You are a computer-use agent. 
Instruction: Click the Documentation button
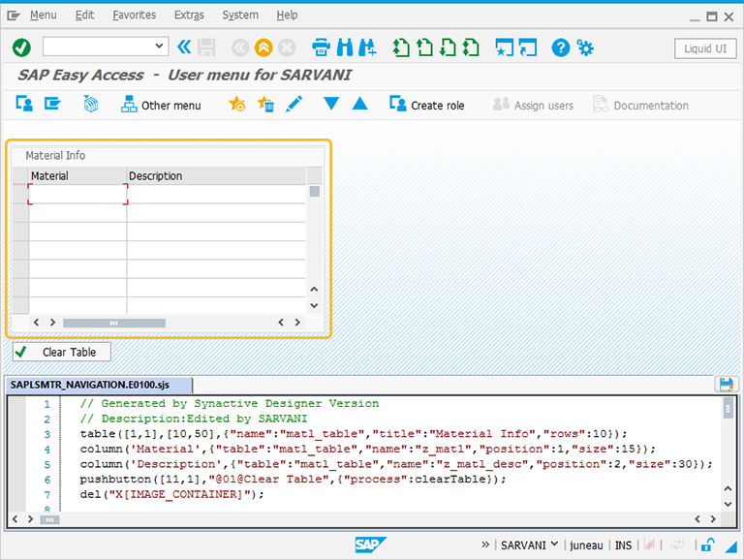click(640, 105)
